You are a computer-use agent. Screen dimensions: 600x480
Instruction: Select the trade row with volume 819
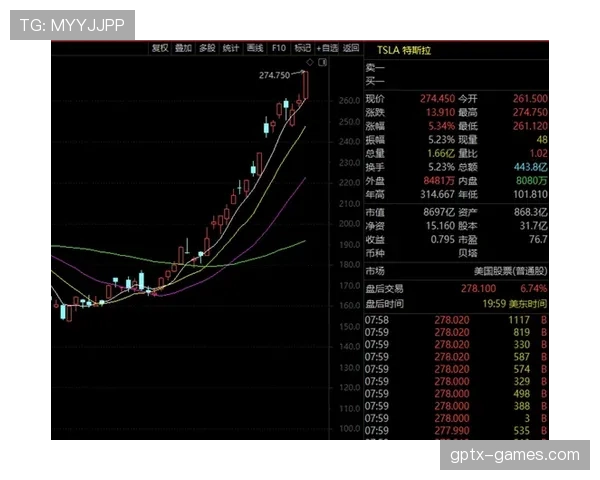tap(456, 332)
